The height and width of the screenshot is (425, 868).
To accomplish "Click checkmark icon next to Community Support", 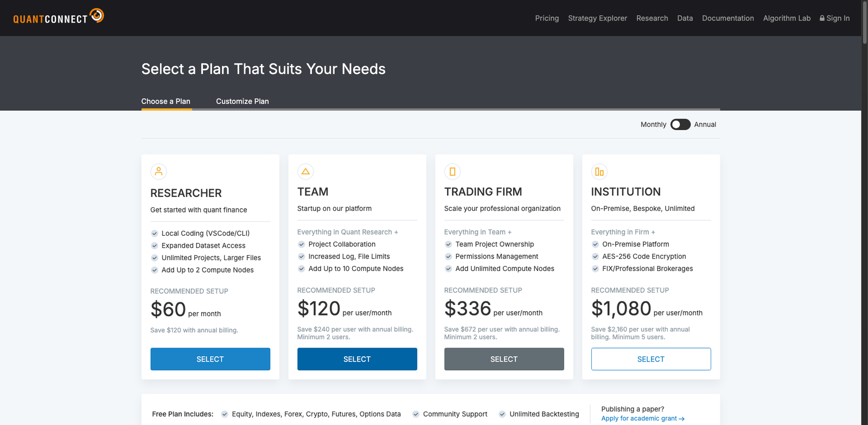I will [416, 414].
